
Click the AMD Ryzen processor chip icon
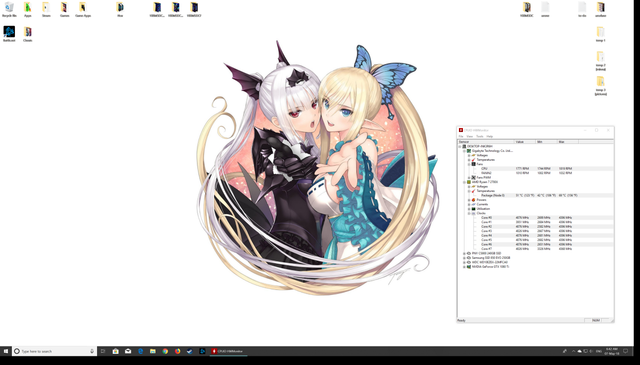tap(469, 182)
